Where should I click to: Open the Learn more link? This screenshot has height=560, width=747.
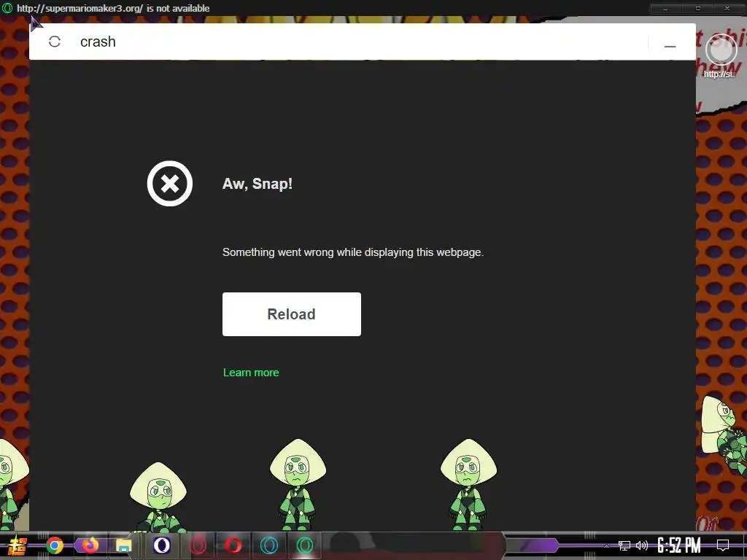(x=251, y=373)
